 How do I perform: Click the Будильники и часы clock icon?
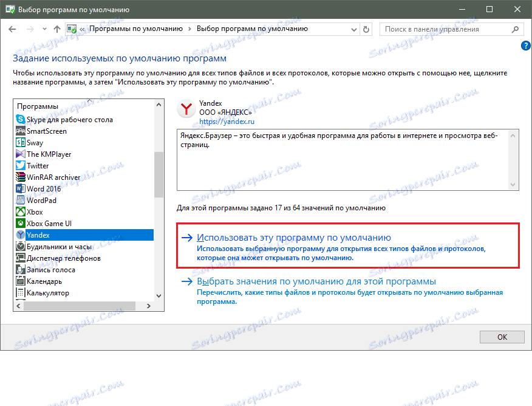(x=21, y=246)
